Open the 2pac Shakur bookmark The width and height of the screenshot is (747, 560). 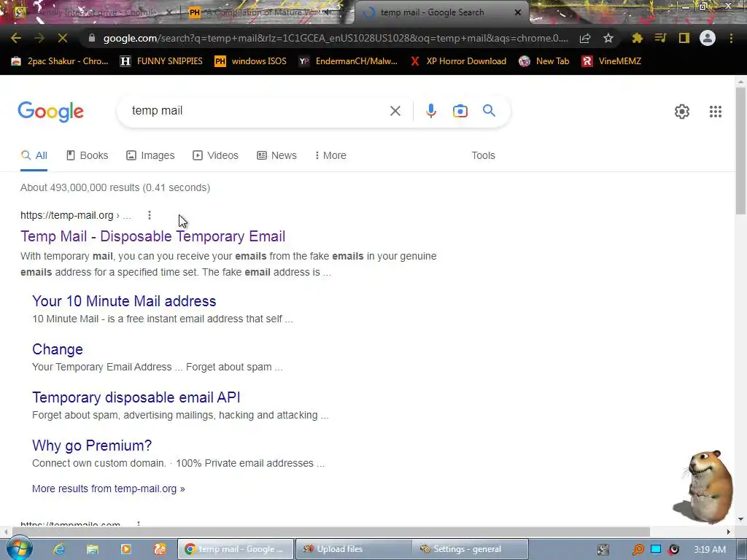[x=60, y=61]
